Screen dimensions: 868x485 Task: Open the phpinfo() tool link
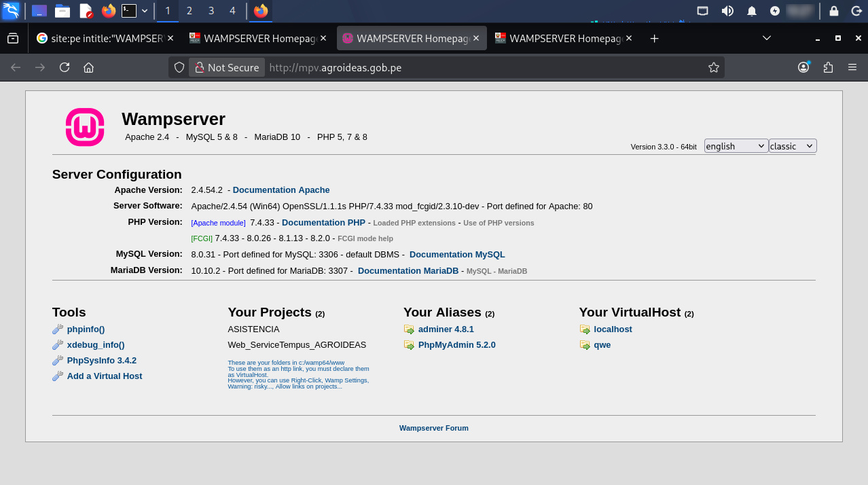tap(86, 329)
